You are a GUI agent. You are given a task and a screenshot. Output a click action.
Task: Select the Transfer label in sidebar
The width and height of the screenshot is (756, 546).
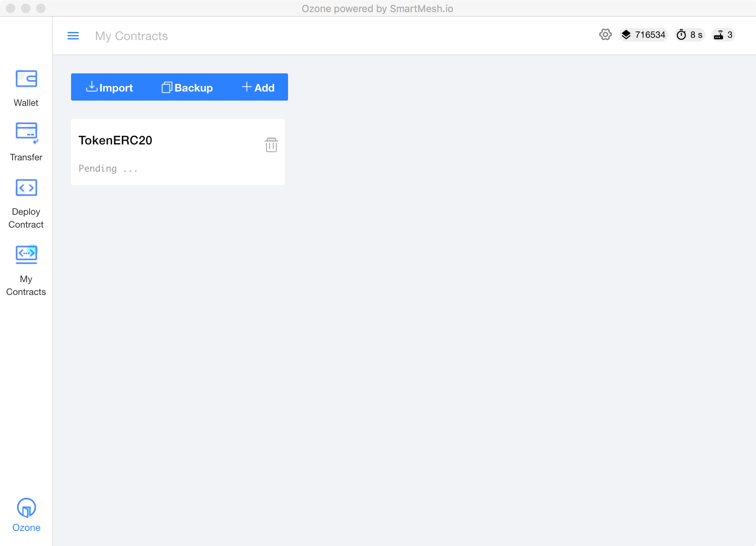click(x=26, y=157)
